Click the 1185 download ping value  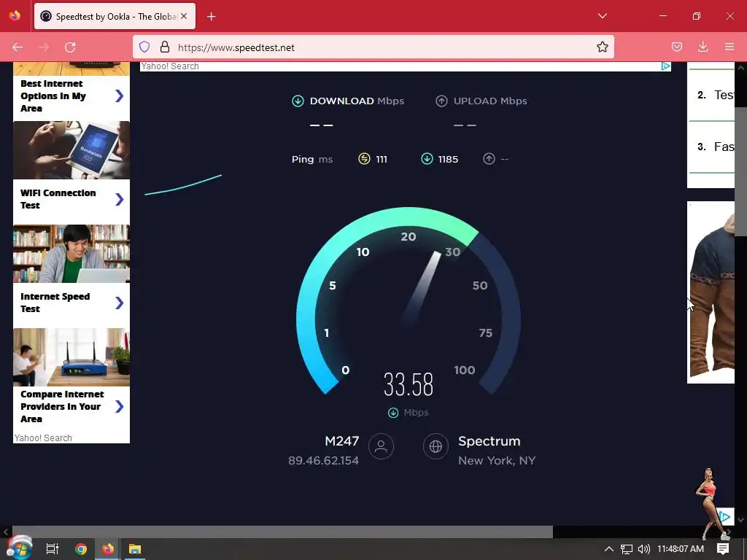point(449,159)
